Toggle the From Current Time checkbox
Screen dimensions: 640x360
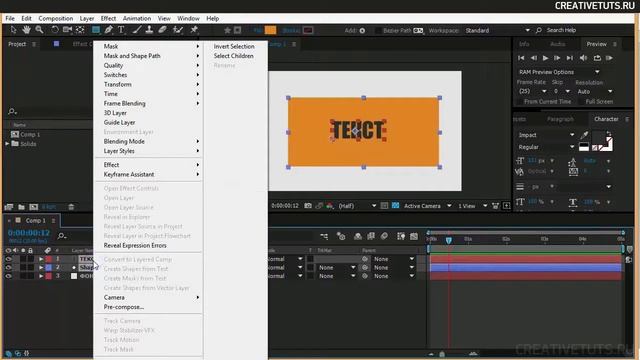coord(520,102)
